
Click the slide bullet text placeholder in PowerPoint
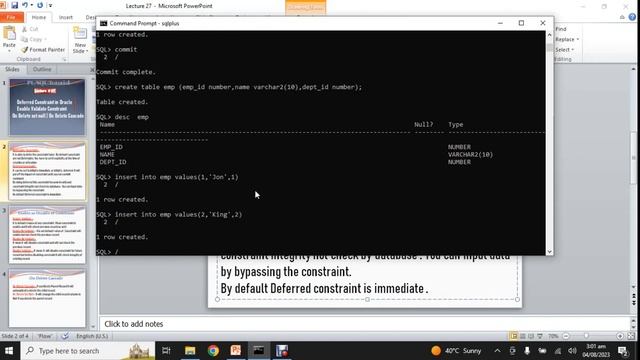coord(367,278)
